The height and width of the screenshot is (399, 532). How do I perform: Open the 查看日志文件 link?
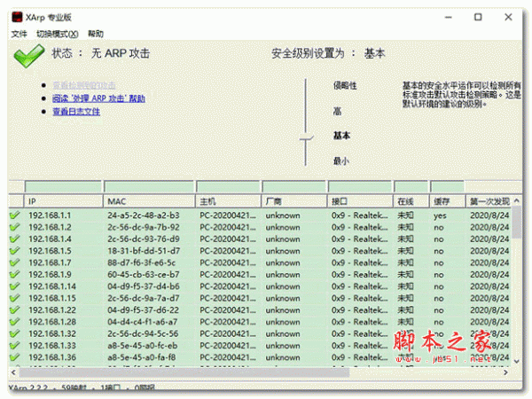pos(75,112)
